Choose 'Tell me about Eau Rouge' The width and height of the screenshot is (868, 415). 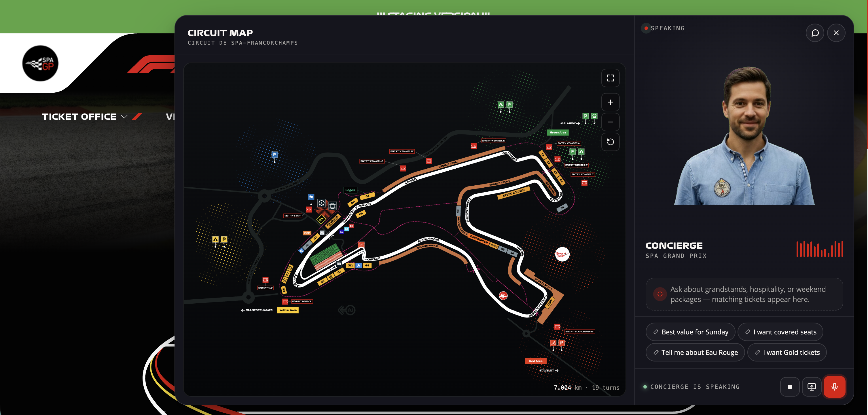pyautogui.click(x=695, y=352)
